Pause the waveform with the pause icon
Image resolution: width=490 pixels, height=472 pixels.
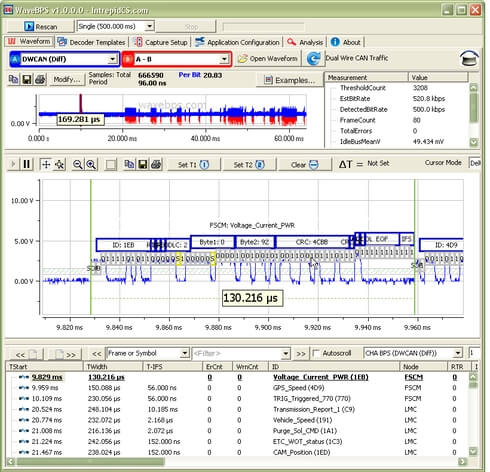(x=26, y=164)
